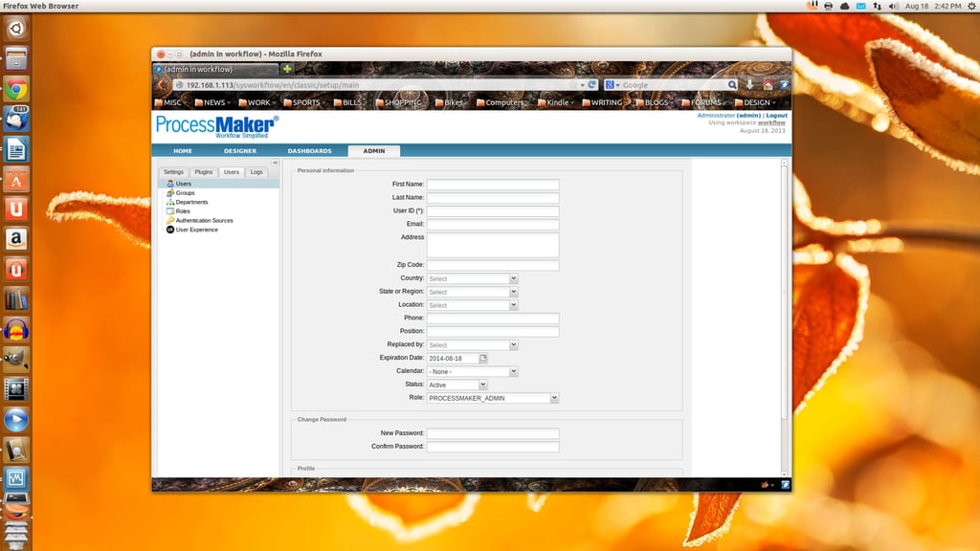Viewport: 980px width, 551px height.
Task: Launch Google Chrome from the dock
Action: 15,89
